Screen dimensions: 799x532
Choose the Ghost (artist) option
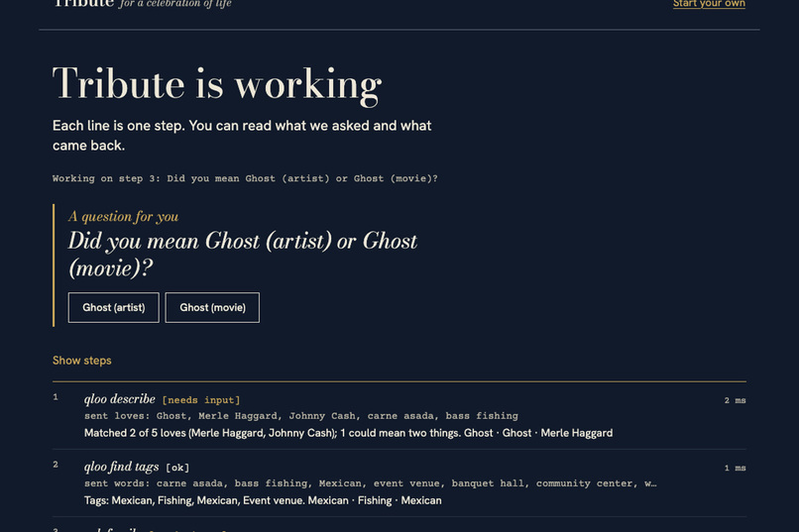pyautogui.click(x=114, y=307)
